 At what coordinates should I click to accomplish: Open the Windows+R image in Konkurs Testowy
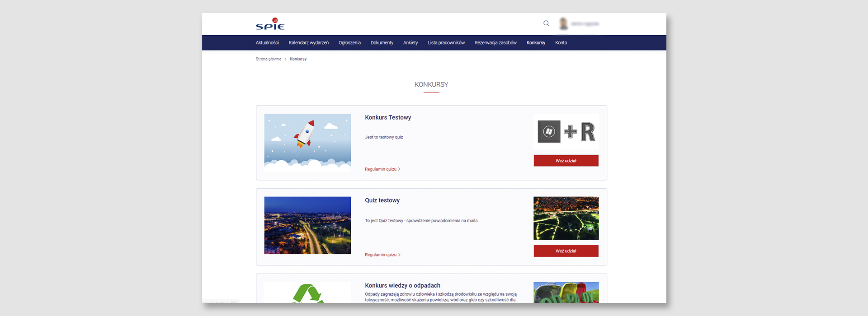click(566, 132)
